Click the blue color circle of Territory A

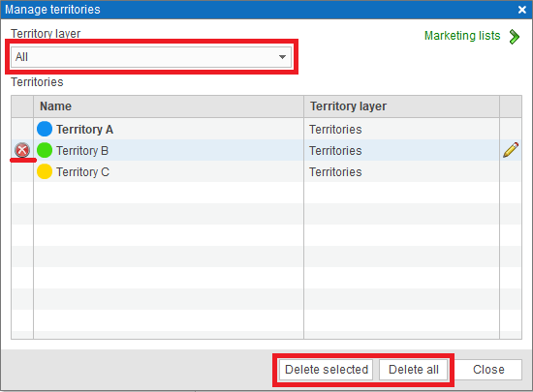45,129
